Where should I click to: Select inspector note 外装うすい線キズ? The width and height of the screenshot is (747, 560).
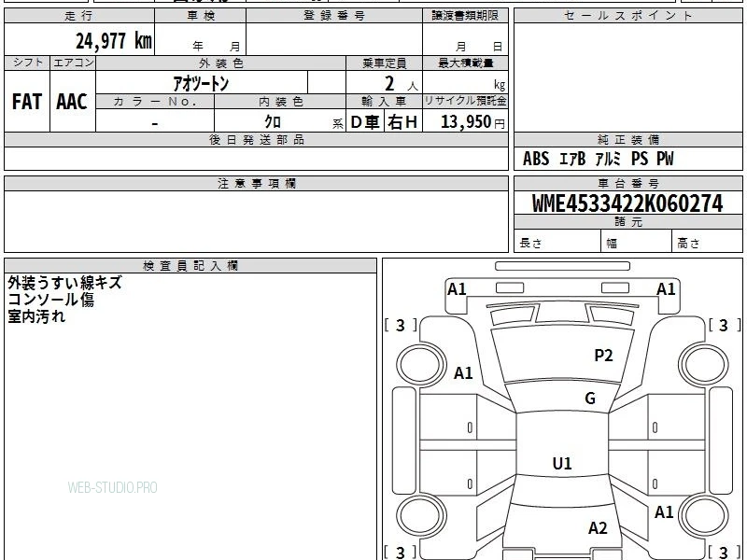pyautogui.click(x=64, y=283)
